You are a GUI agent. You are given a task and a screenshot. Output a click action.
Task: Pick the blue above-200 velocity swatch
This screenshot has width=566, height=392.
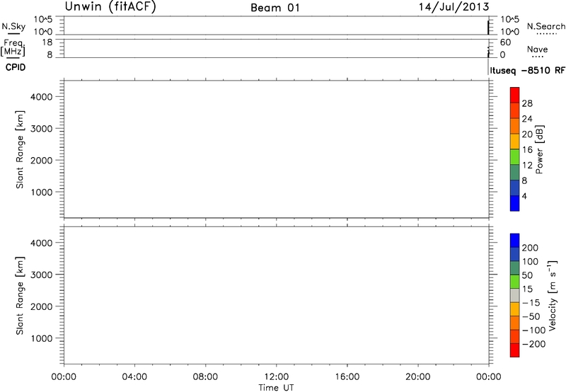[x=515, y=241]
